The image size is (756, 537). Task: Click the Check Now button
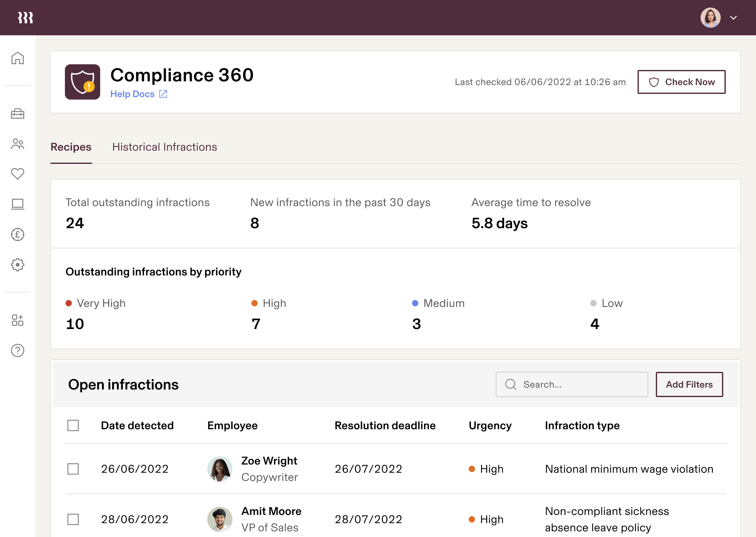point(681,82)
